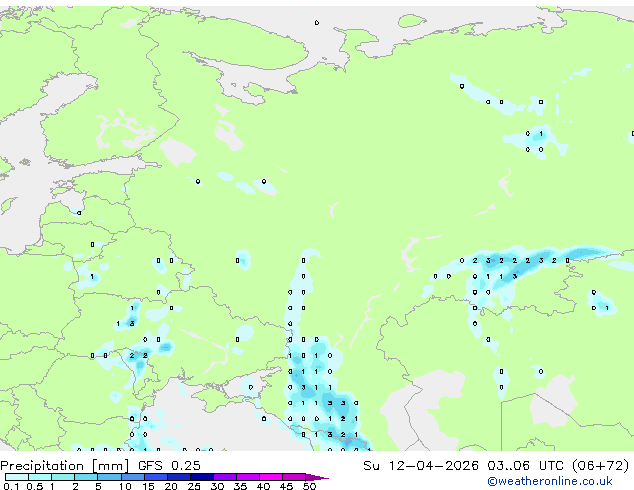
Task: Select the 30–35 mm purple swatch
Action: [x=224, y=477]
